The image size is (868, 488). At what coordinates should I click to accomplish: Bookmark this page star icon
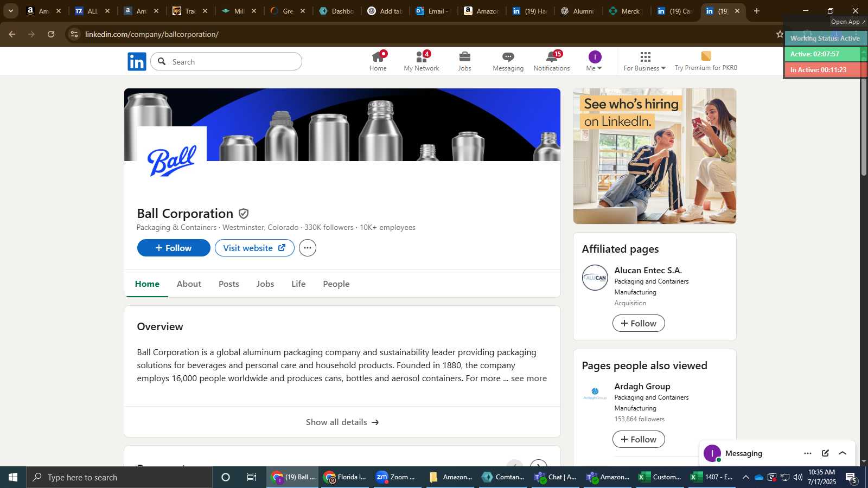(780, 34)
